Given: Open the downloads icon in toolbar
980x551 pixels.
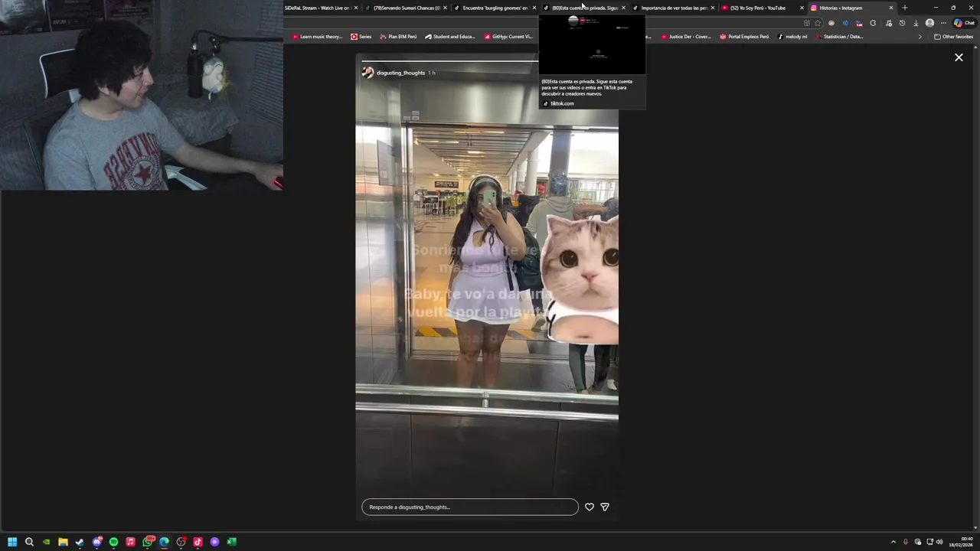Looking at the screenshot, I should click(916, 23).
